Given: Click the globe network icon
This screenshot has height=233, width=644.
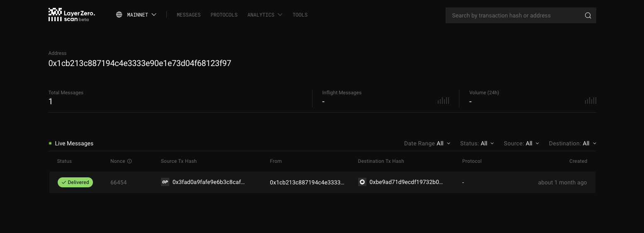Looking at the screenshot, I should pyautogui.click(x=119, y=15).
